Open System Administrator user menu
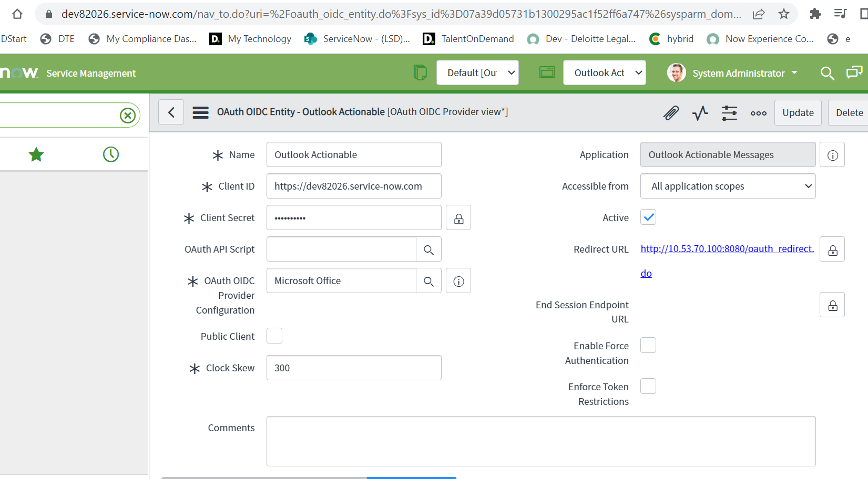 click(x=744, y=73)
